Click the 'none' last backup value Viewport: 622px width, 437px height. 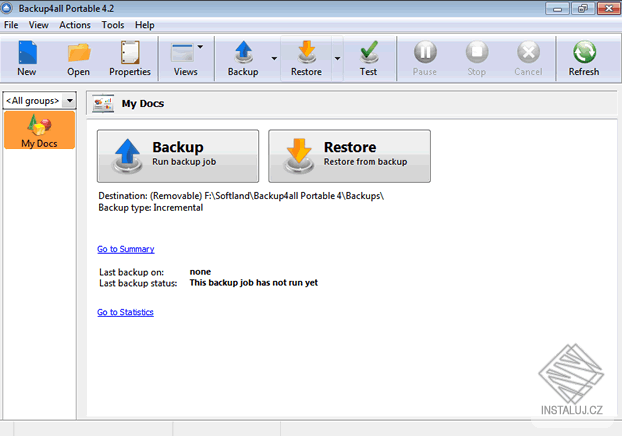200,272
